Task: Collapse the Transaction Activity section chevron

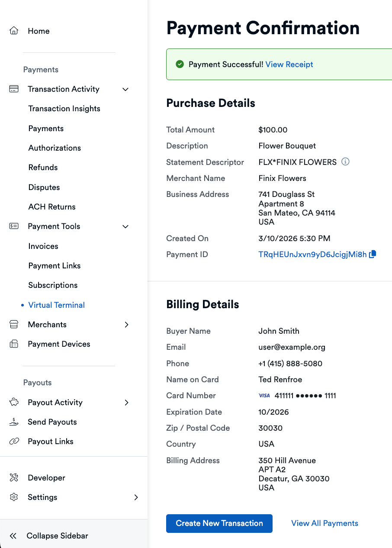Action: pos(125,89)
